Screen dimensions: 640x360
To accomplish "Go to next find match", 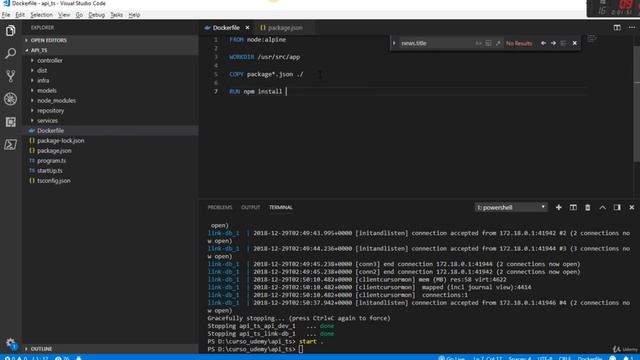I will (553, 43).
